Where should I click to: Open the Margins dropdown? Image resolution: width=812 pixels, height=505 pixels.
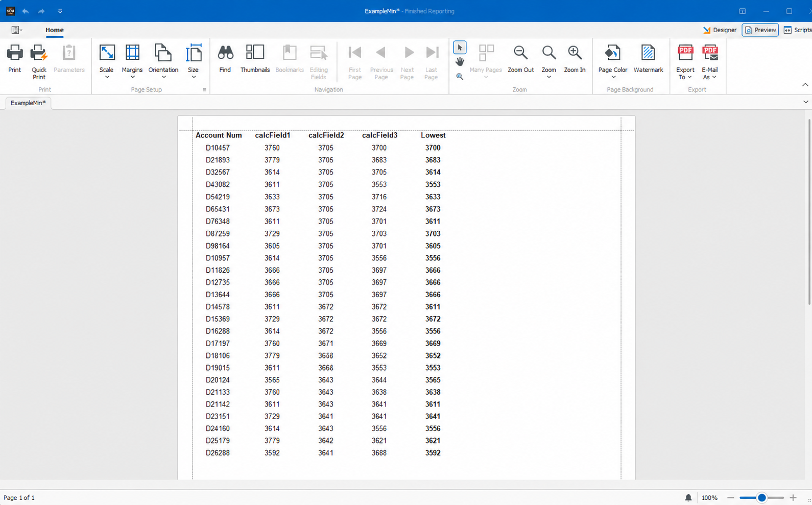132,61
